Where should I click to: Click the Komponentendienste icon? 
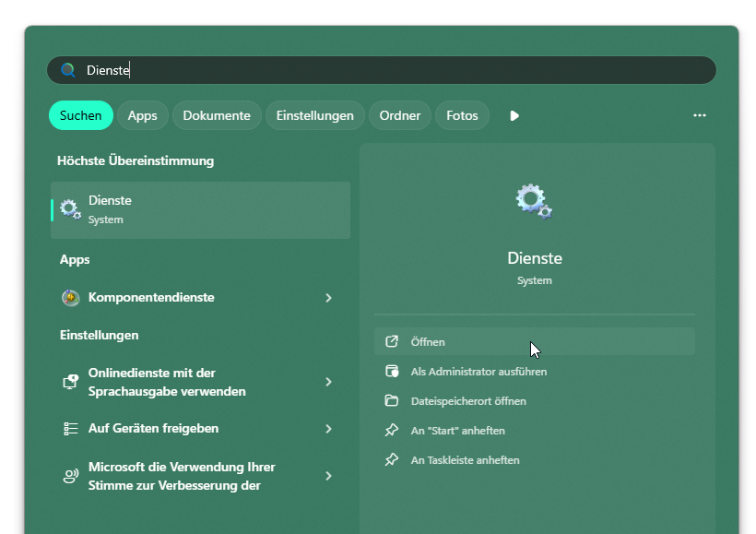pyautogui.click(x=70, y=298)
